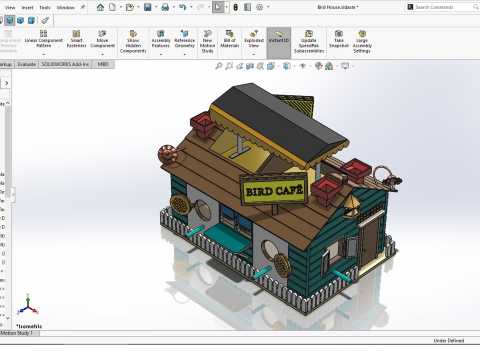The height and width of the screenshot is (360, 480).
Task: Open Edit Appearance color ball
Action: tap(318, 66)
